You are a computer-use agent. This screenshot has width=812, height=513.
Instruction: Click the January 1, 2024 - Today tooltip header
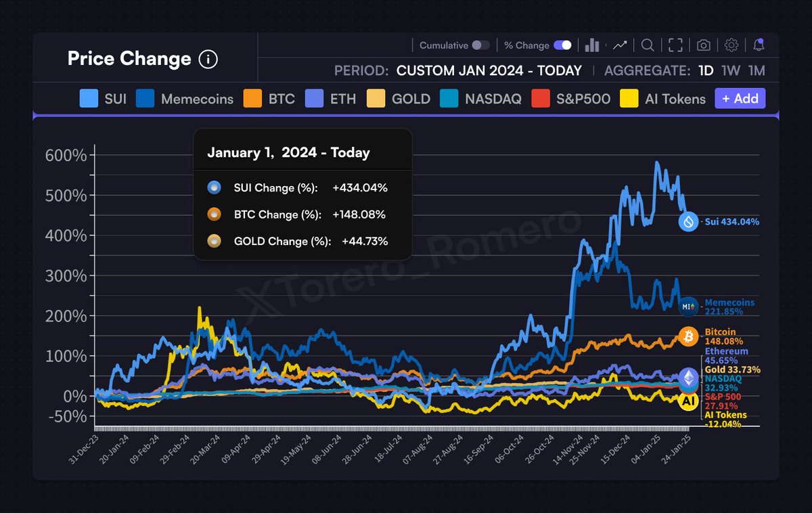pyautogui.click(x=288, y=153)
